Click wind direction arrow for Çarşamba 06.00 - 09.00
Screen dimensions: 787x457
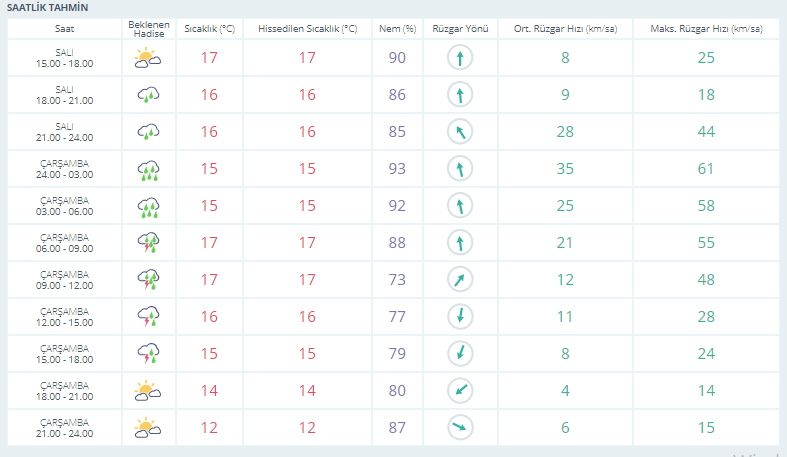[x=460, y=243]
